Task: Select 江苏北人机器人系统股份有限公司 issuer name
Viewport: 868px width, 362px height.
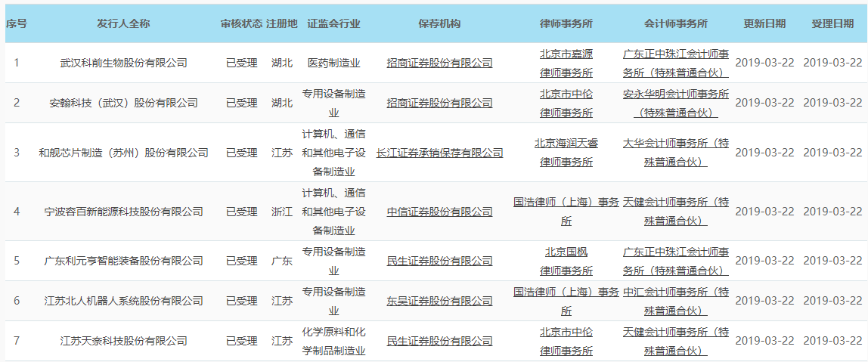Action: click(x=123, y=301)
